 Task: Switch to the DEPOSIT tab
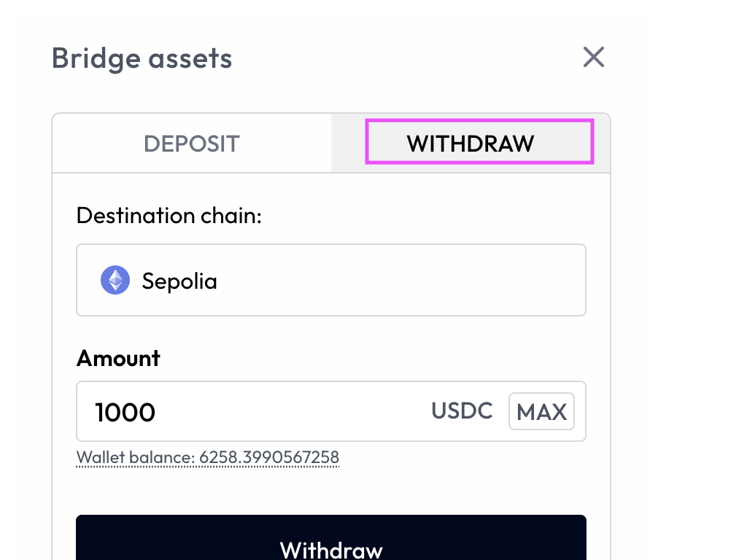pos(191,143)
